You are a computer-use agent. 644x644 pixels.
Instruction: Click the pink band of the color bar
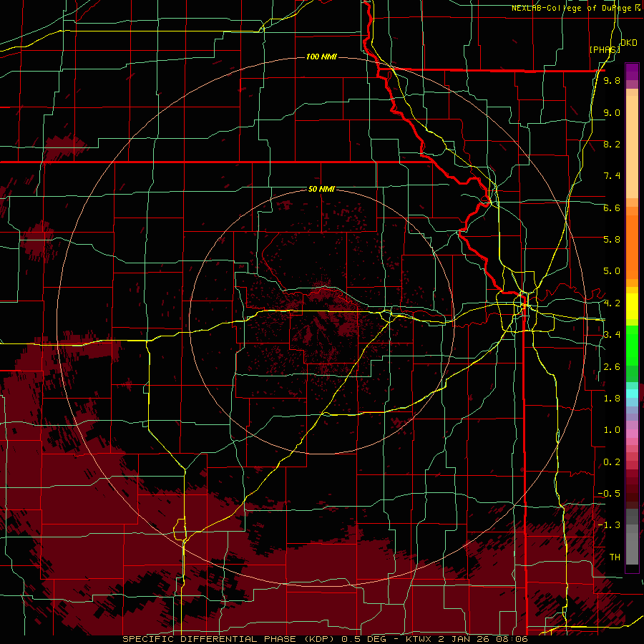[x=632, y=434]
